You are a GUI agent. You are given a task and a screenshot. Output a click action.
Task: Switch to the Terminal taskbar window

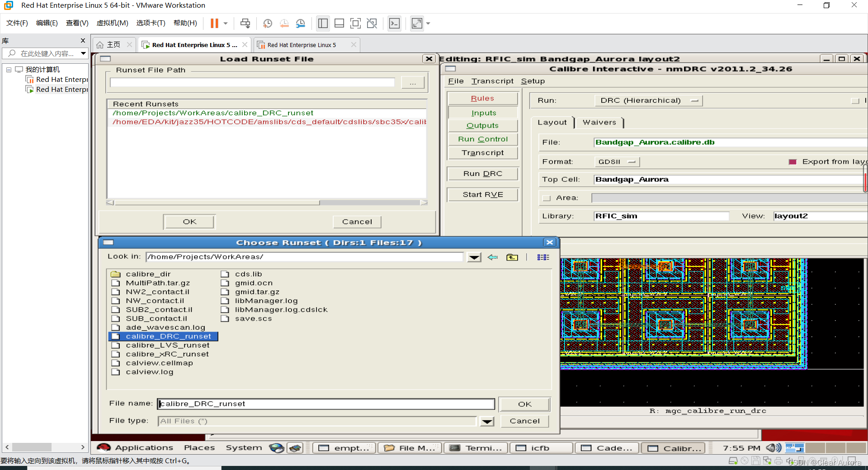point(476,448)
